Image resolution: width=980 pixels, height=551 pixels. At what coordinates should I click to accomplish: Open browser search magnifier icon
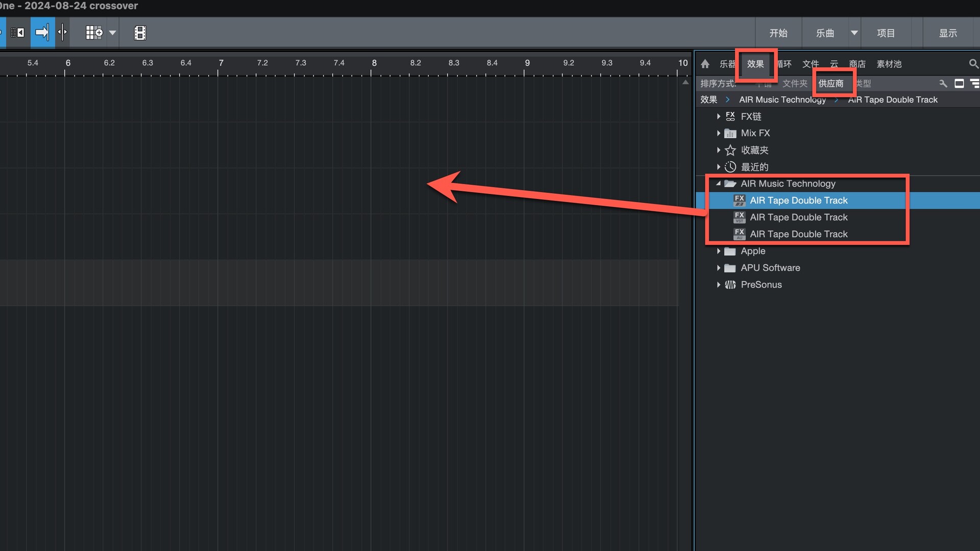click(x=973, y=64)
